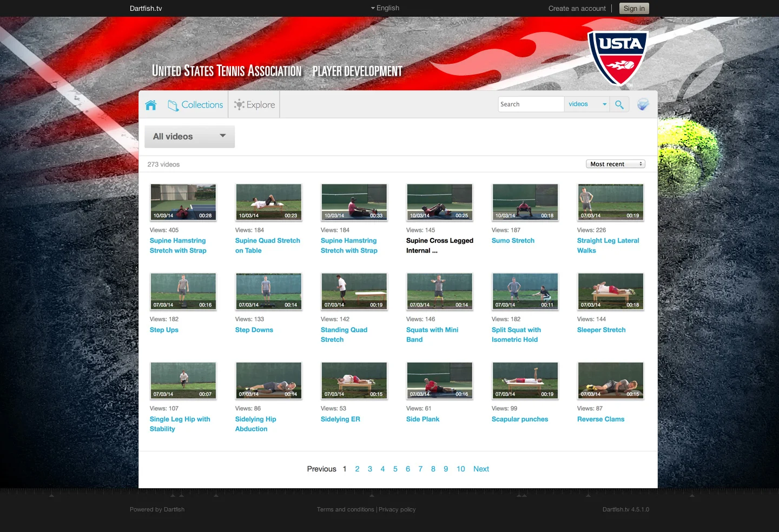Click the Dartfish.tv link in top bar

coord(146,9)
